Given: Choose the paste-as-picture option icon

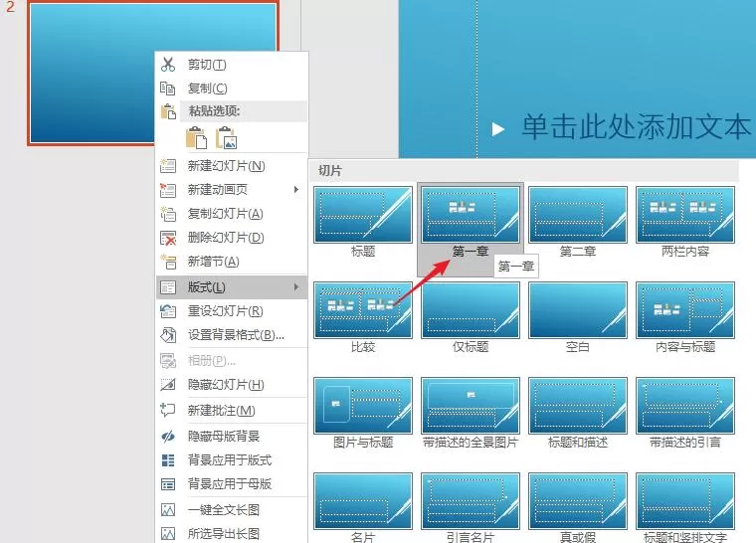Looking at the screenshot, I should [x=226, y=137].
